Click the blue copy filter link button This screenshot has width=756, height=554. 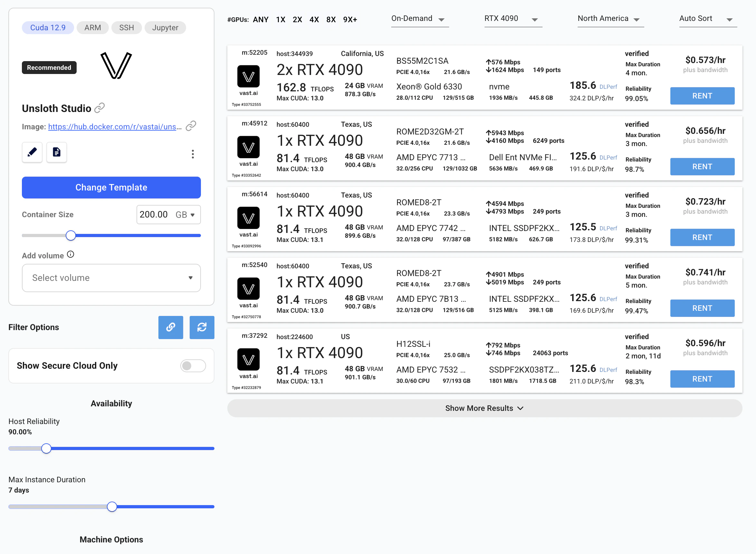170,327
